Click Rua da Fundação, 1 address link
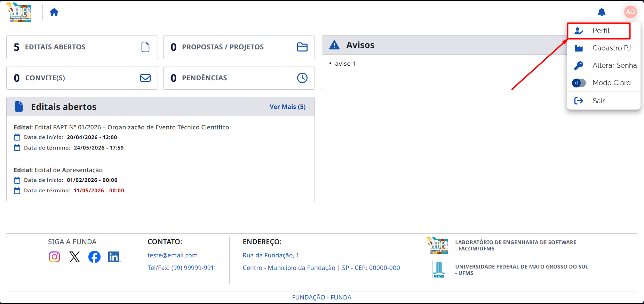Screen dimensions: 644x304 271,255
